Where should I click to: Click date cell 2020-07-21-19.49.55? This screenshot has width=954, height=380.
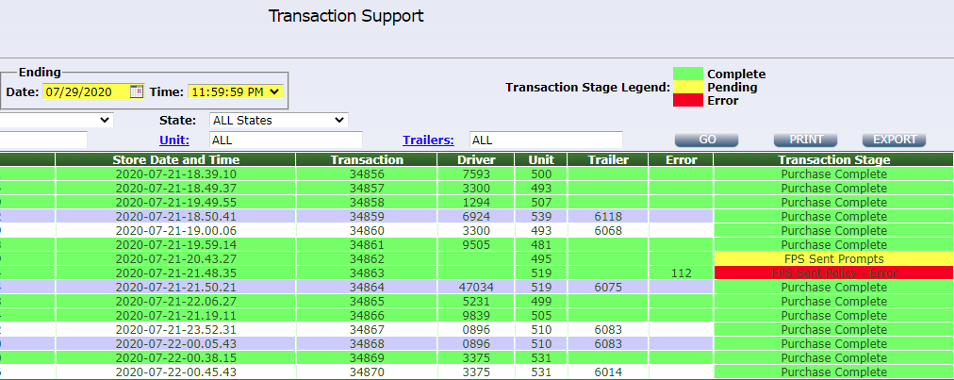176,202
